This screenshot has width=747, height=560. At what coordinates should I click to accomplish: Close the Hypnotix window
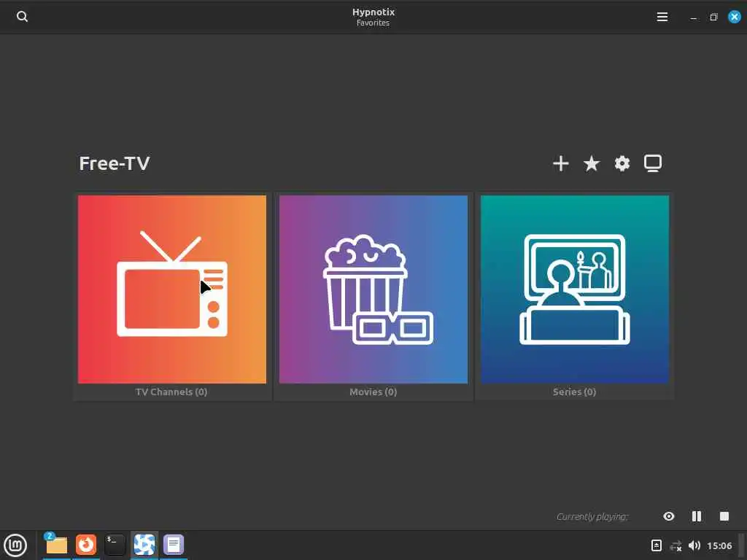click(x=734, y=17)
